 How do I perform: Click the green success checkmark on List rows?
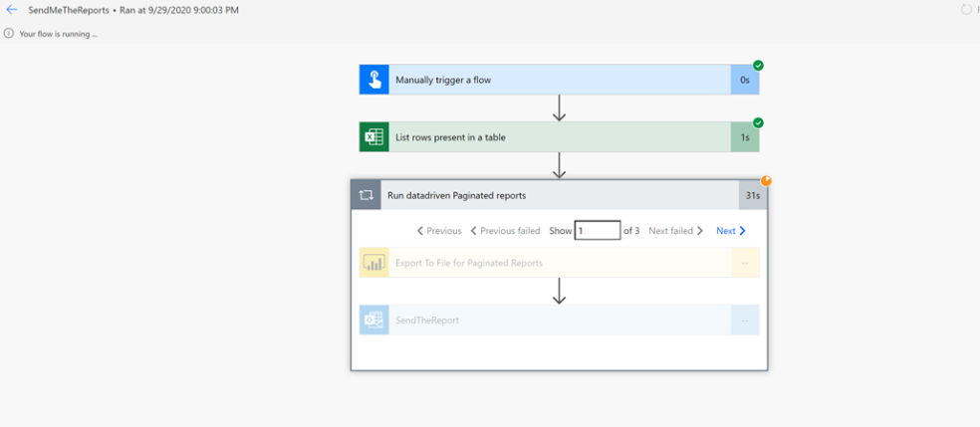(x=758, y=123)
